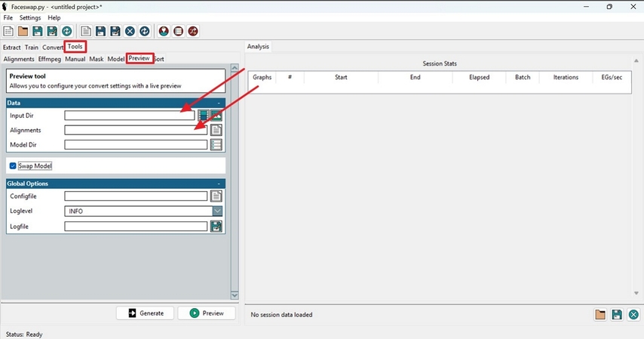Select the Preview tool tab
Image resolution: width=644 pixels, height=339 pixels.
coord(140,58)
